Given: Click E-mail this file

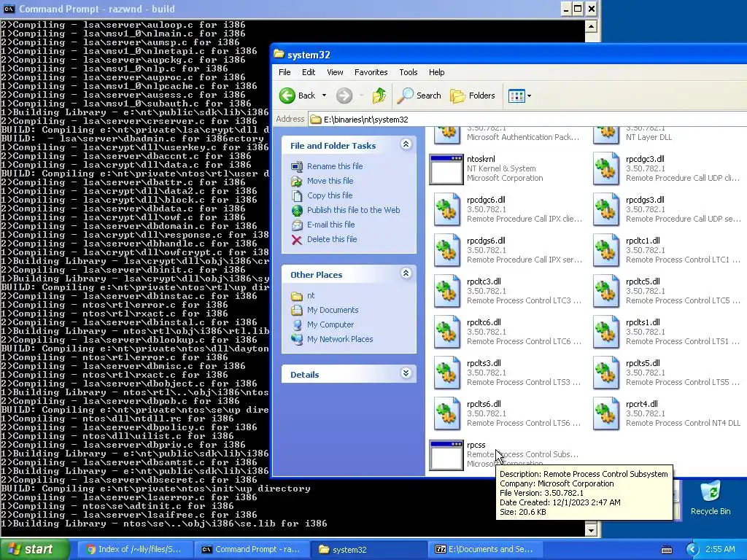Looking at the screenshot, I should (x=330, y=225).
